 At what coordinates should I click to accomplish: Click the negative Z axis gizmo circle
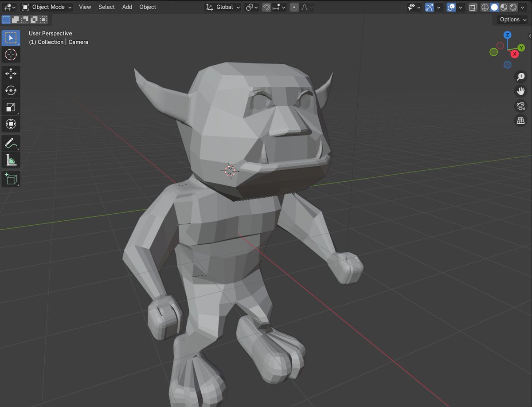(508, 65)
